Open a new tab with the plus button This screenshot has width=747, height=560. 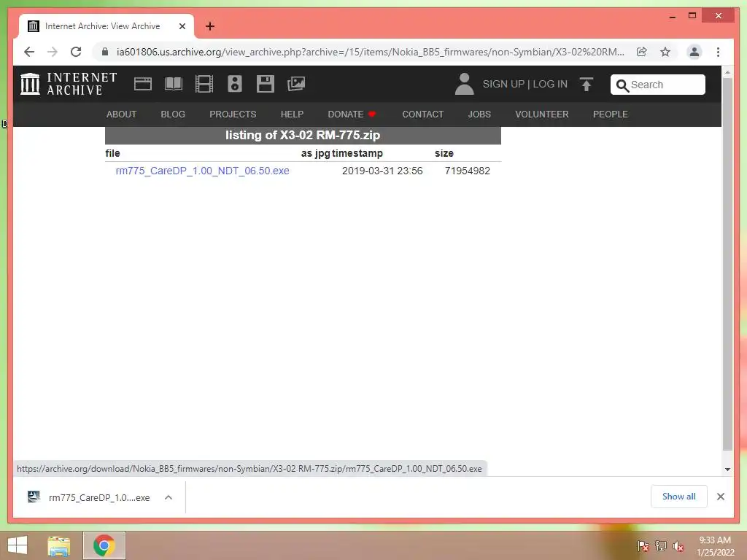tap(210, 26)
